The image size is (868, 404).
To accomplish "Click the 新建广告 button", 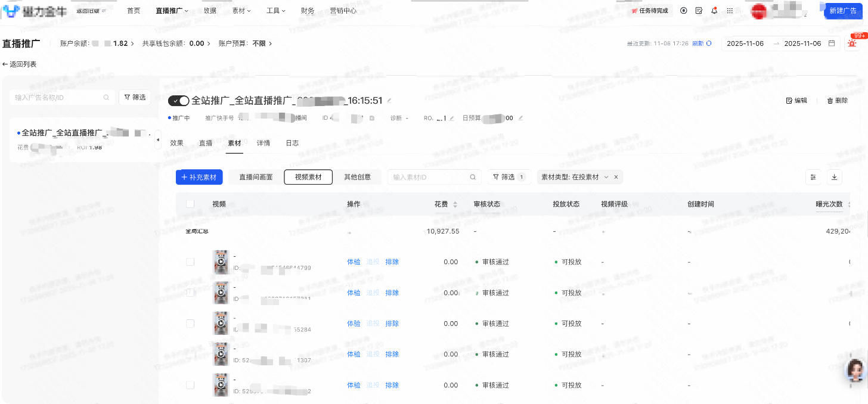I will 843,10.
